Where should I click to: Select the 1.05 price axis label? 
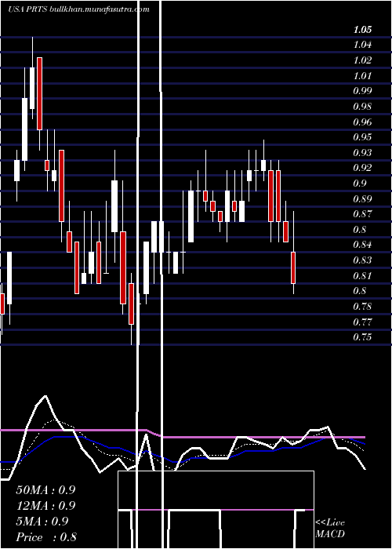pos(362,30)
